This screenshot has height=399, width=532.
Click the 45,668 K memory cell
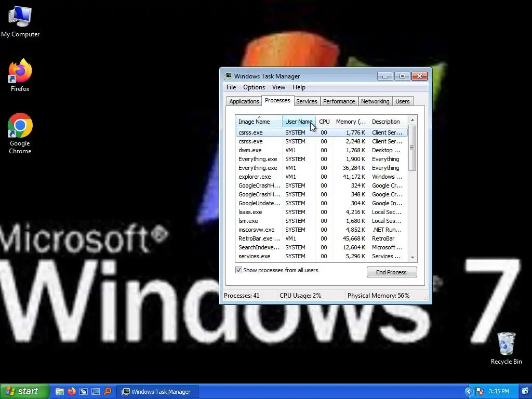coord(354,238)
